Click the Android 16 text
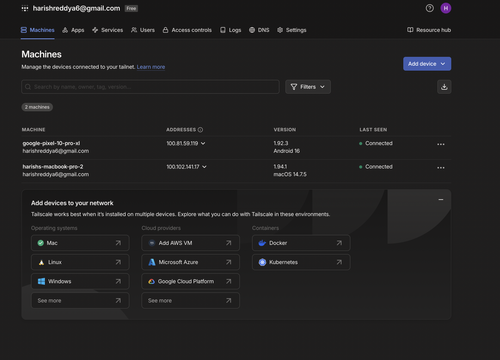This screenshot has width=500, height=360. 287,151
